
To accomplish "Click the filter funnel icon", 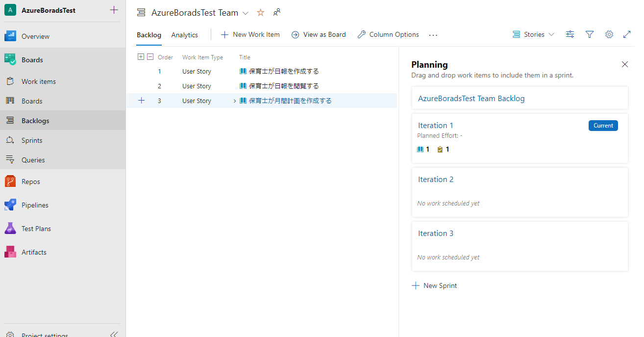I will (590, 34).
